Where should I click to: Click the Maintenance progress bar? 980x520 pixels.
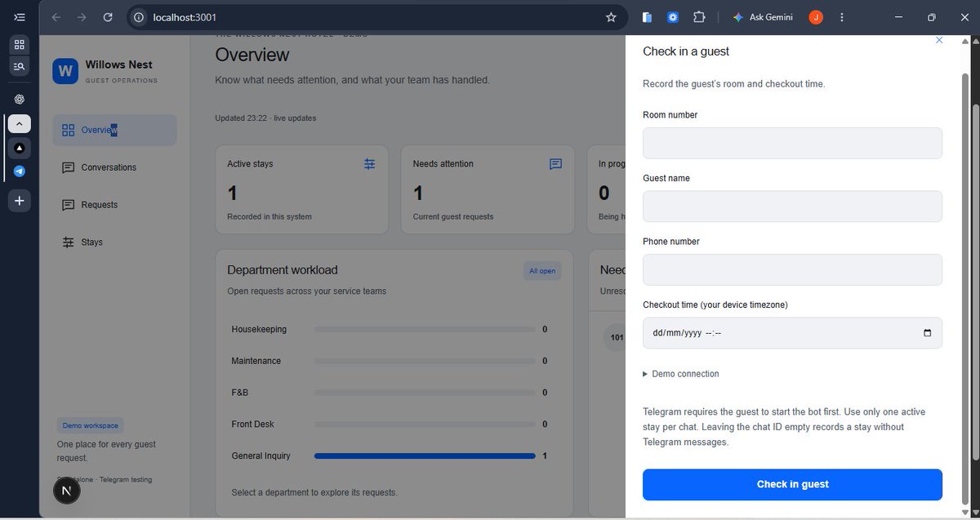coord(425,361)
